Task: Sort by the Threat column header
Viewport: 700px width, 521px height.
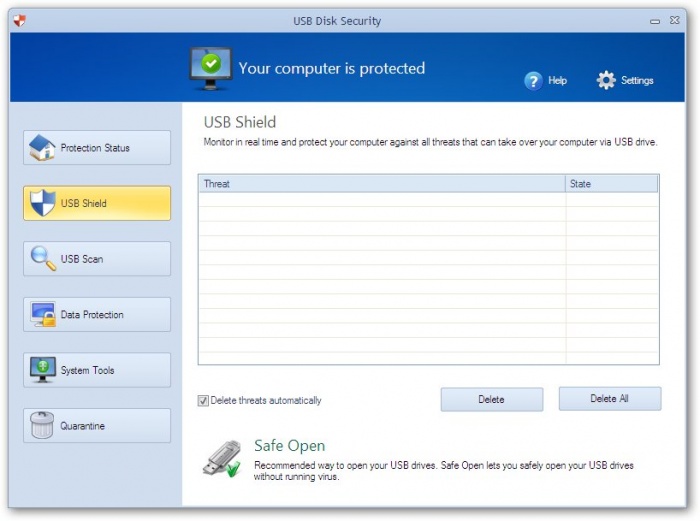Action: [382, 183]
